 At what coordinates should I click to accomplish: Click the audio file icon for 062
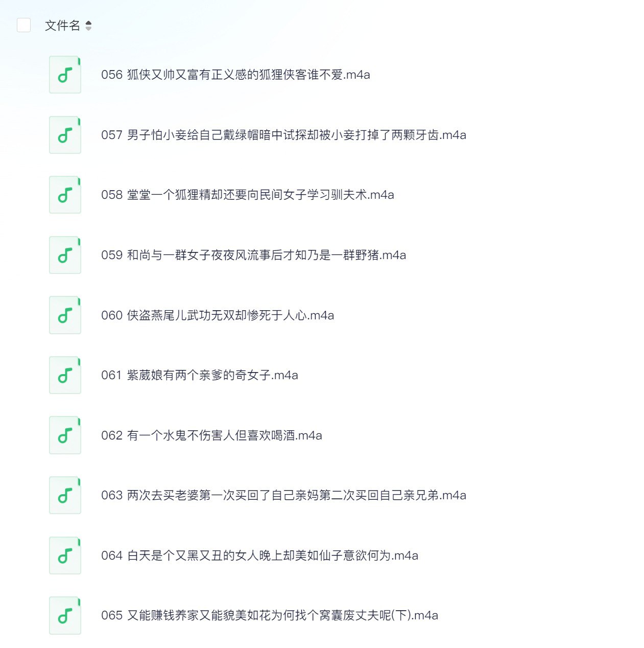tap(64, 435)
